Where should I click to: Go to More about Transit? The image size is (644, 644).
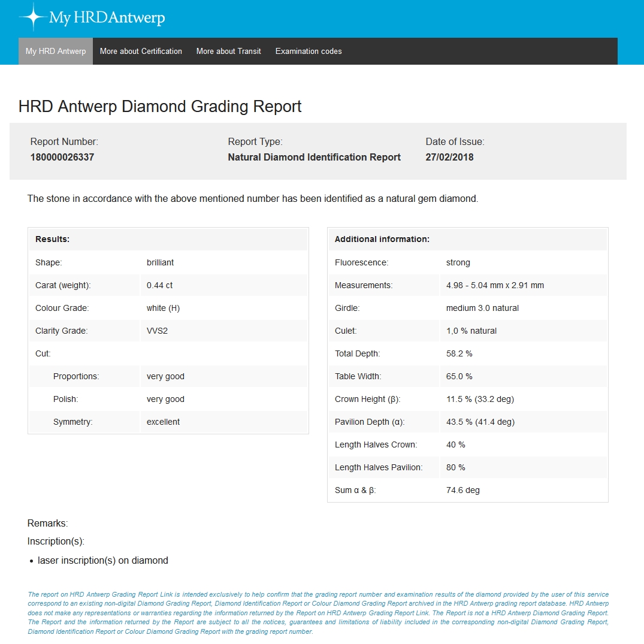click(228, 52)
